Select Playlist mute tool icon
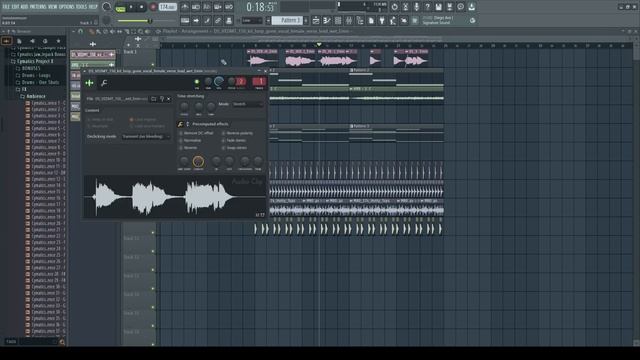Image resolution: width=640 pixels, height=360 pixels. point(112,31)
